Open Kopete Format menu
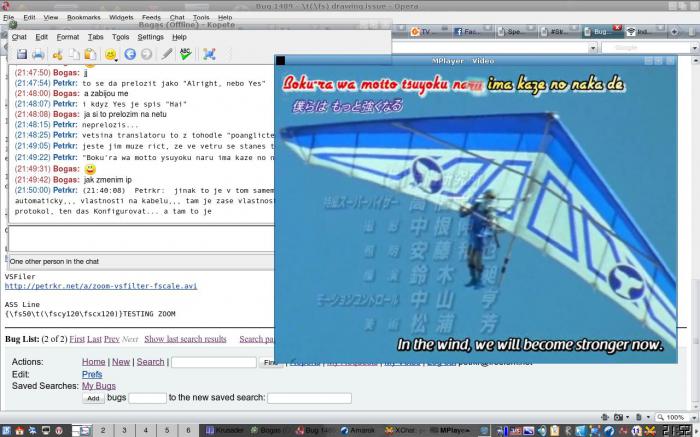This screenshot has width=700, height=437. [67, 37]
